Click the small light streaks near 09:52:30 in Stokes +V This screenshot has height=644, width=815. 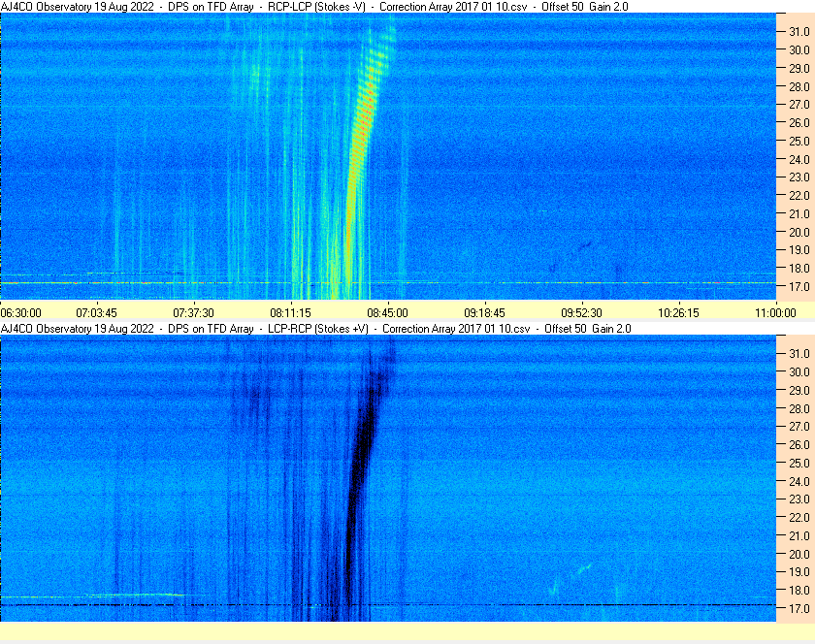pos(571,580)
